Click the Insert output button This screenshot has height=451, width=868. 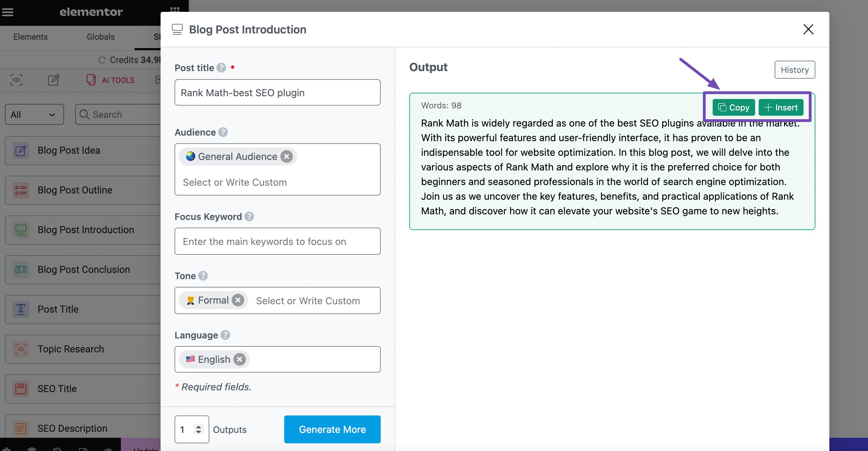781,107
